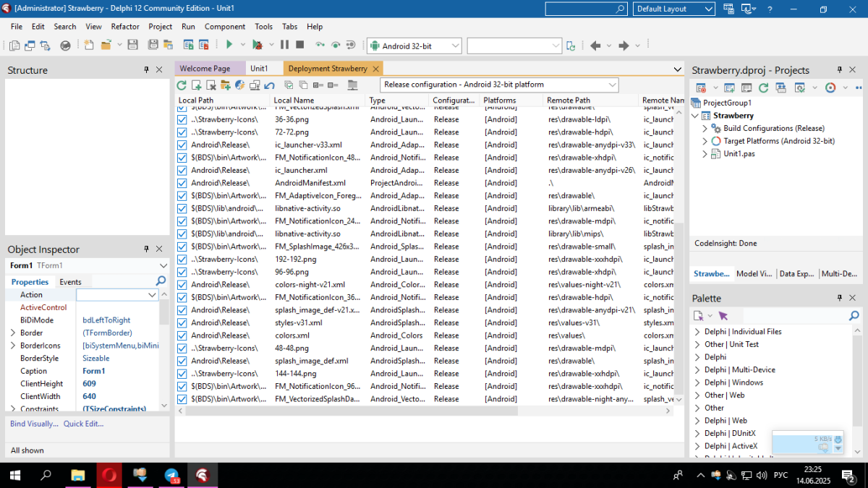The width and height of the screenshot is (868, 488).
Task: Click the Open folder icon in main toolbar
Action: [x=106, y=45]
